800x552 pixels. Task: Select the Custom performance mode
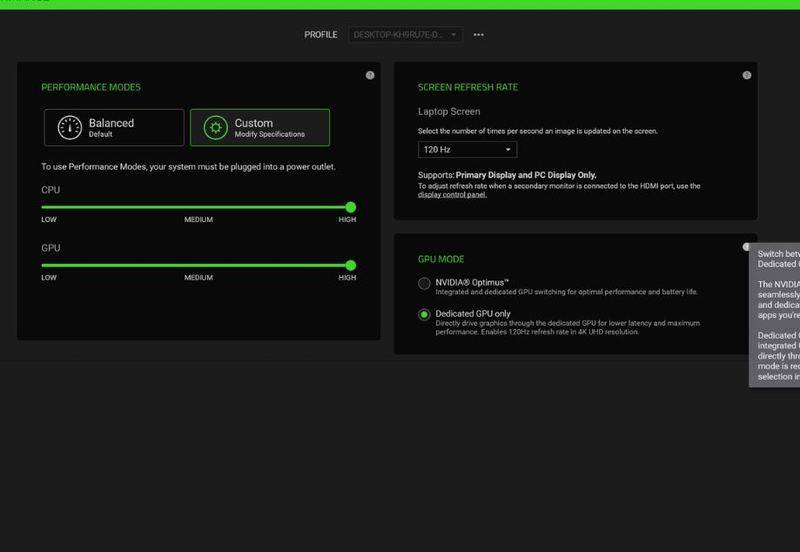point(260,128)
